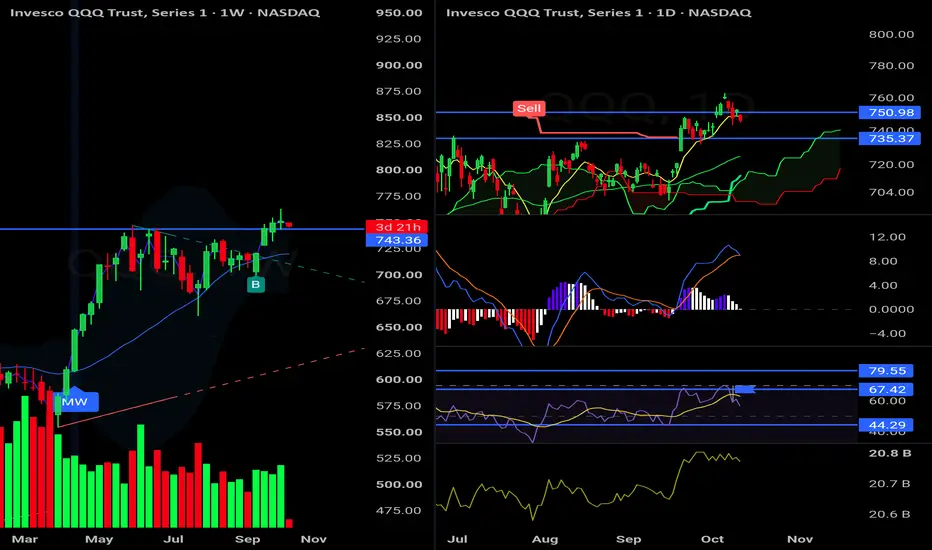Click the 4.00 MACD scale value
The width and height of the screenshot is (932, 550).
coord(883,285)
